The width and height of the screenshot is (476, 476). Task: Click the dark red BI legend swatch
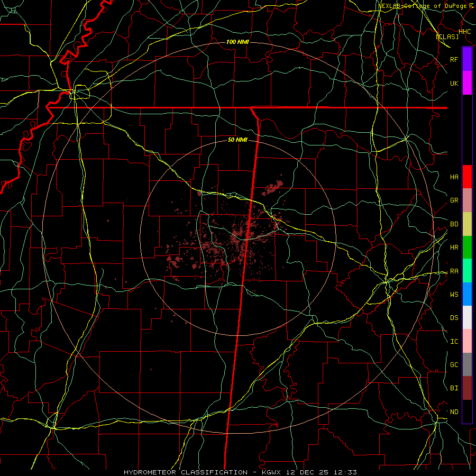(467, 388)
